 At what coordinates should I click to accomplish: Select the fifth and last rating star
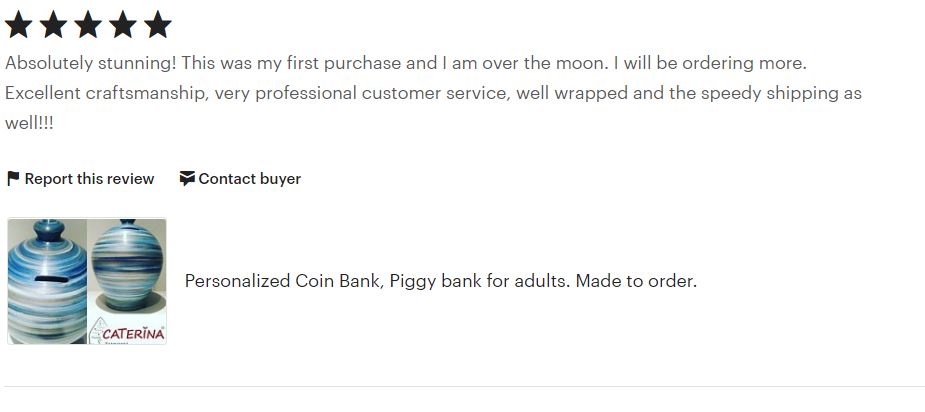point(157,25)
